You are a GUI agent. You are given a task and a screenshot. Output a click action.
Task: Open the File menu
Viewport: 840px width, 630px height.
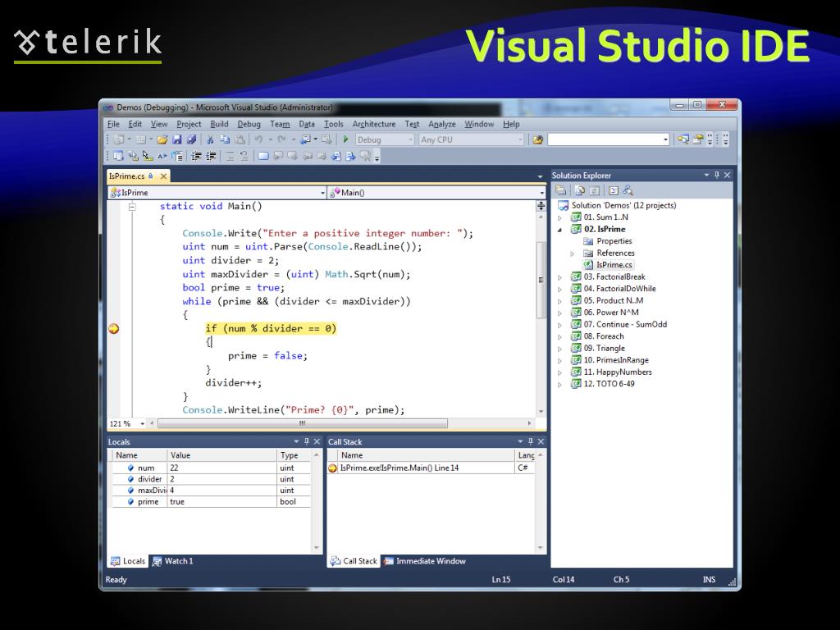pos(113,125)
